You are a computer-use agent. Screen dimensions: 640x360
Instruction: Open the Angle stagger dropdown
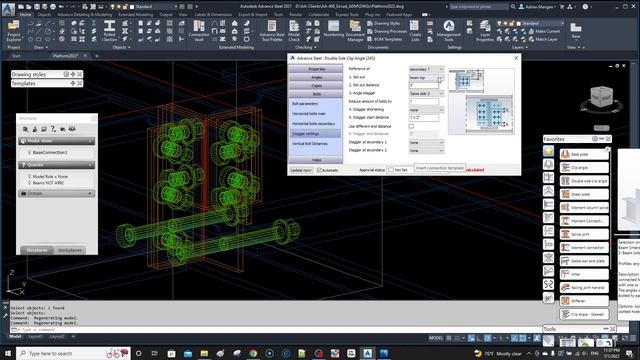click(x=426, y=93)
